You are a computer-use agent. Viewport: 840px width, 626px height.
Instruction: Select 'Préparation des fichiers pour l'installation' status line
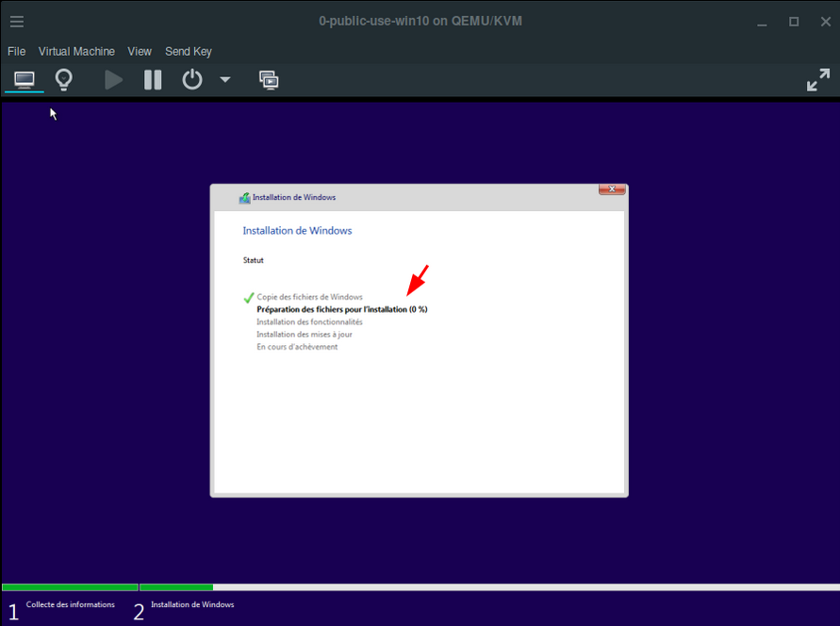click(342, 309)
